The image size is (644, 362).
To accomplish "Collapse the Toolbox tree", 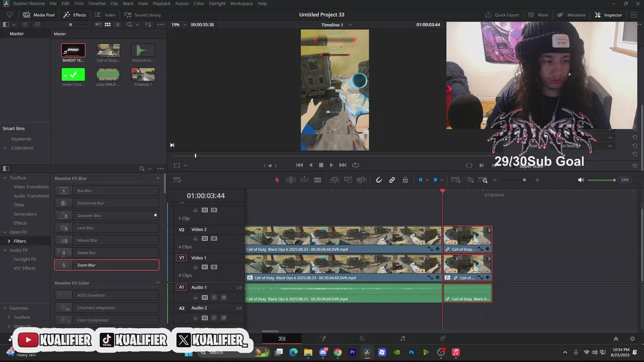I will pos(5,177).
